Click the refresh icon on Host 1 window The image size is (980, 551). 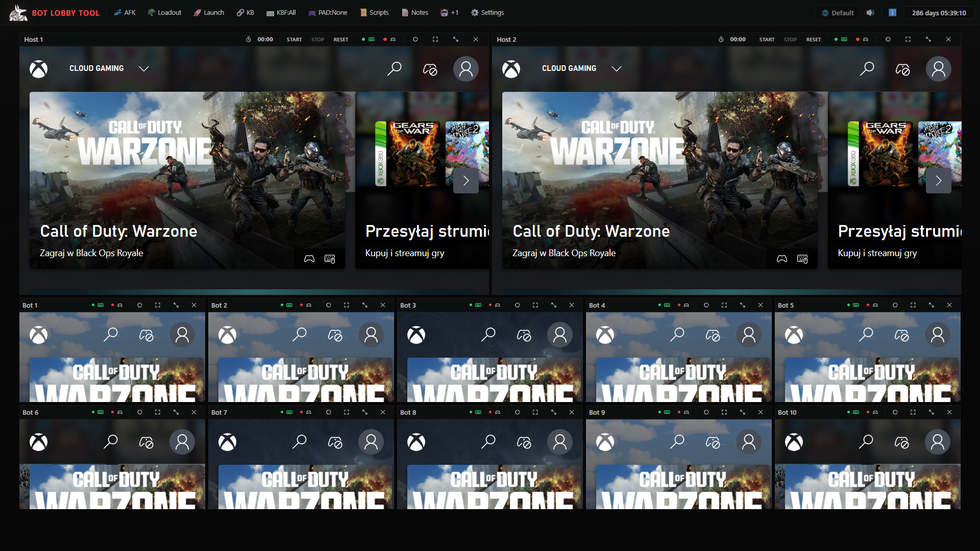416,39
